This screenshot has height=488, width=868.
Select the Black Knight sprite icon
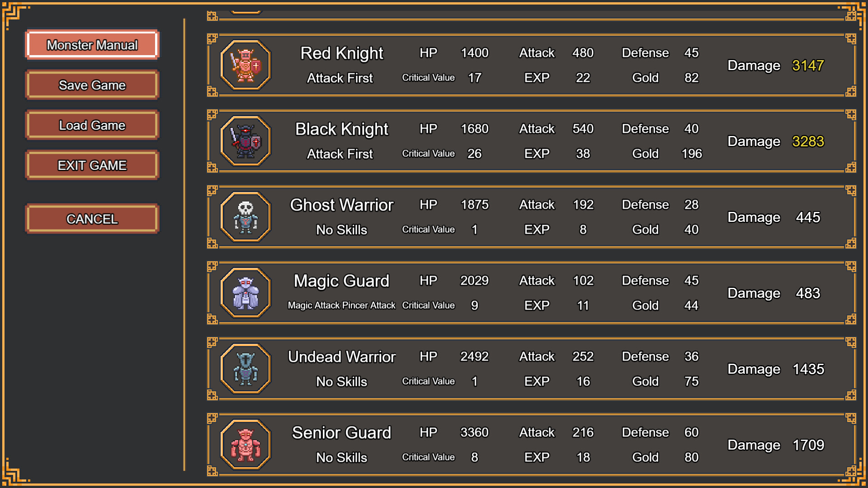(245, 141)
